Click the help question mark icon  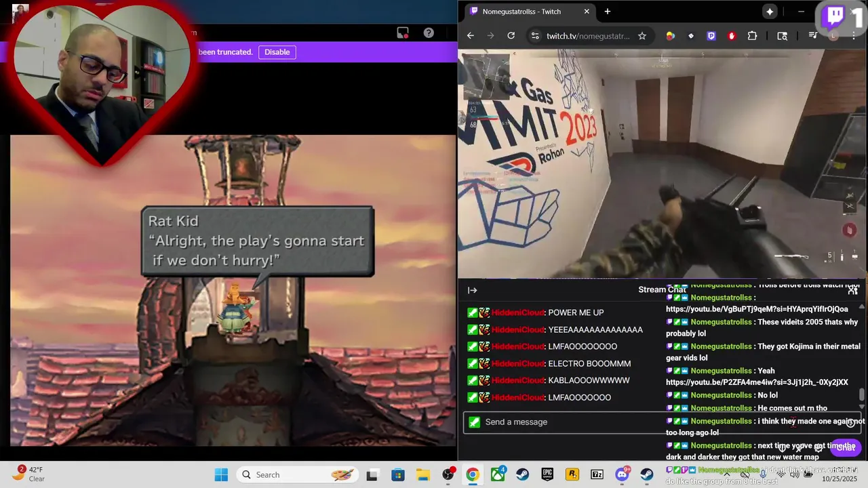tap(429, 33)
